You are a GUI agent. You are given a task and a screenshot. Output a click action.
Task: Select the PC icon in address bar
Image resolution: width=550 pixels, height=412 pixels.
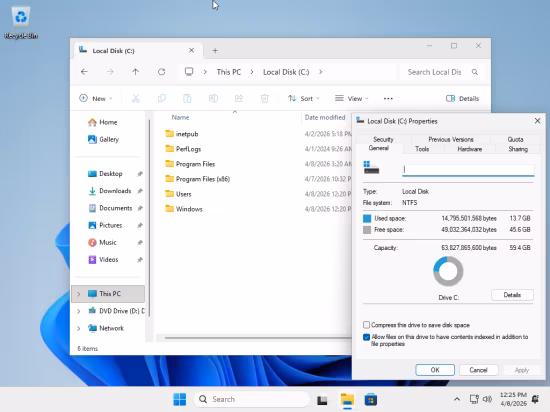pos(189,72)
